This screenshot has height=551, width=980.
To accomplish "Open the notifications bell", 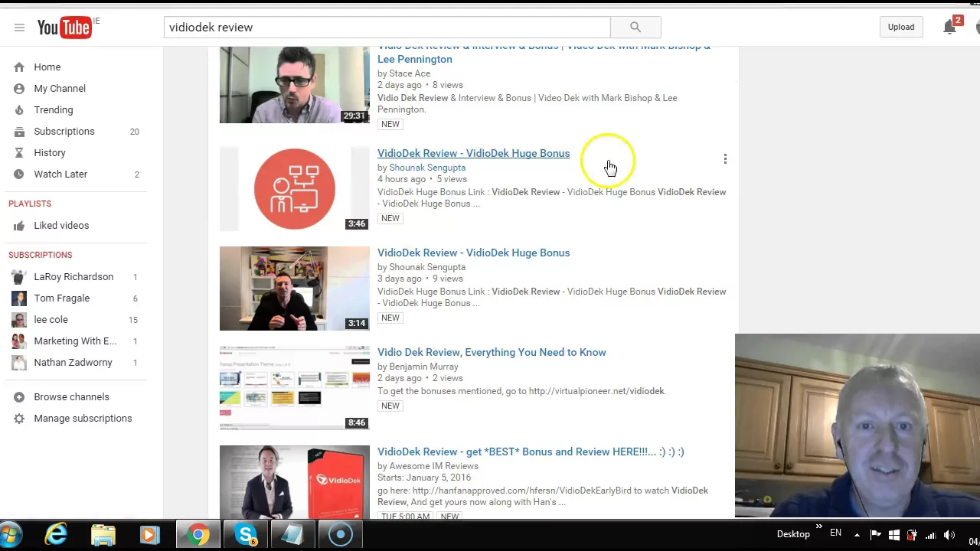I will [x=949, y=28].
